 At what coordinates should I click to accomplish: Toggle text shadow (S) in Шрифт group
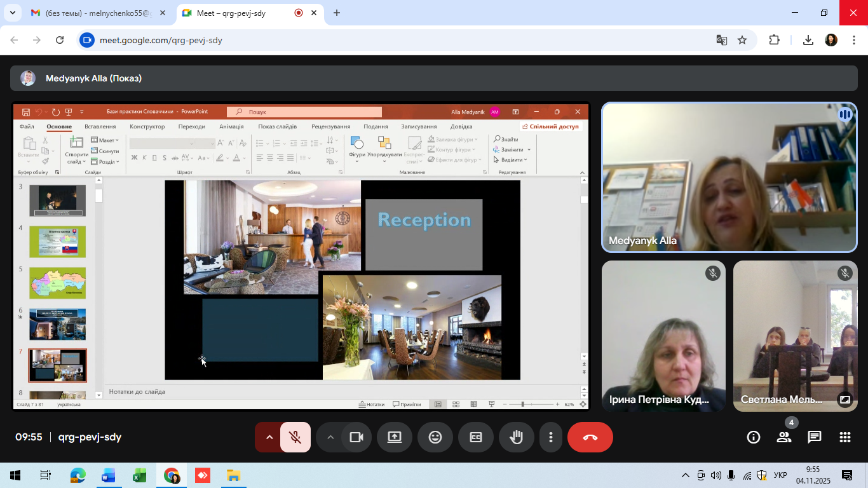point(165,158)
